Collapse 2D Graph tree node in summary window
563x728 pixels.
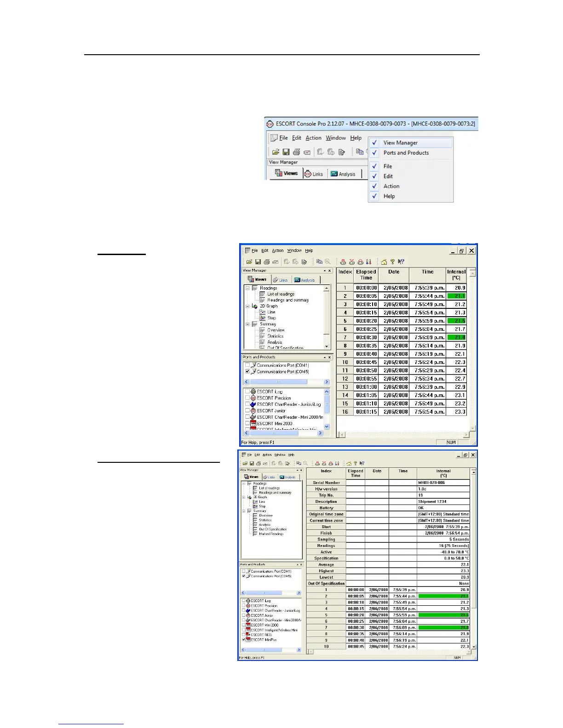(243, 497)
